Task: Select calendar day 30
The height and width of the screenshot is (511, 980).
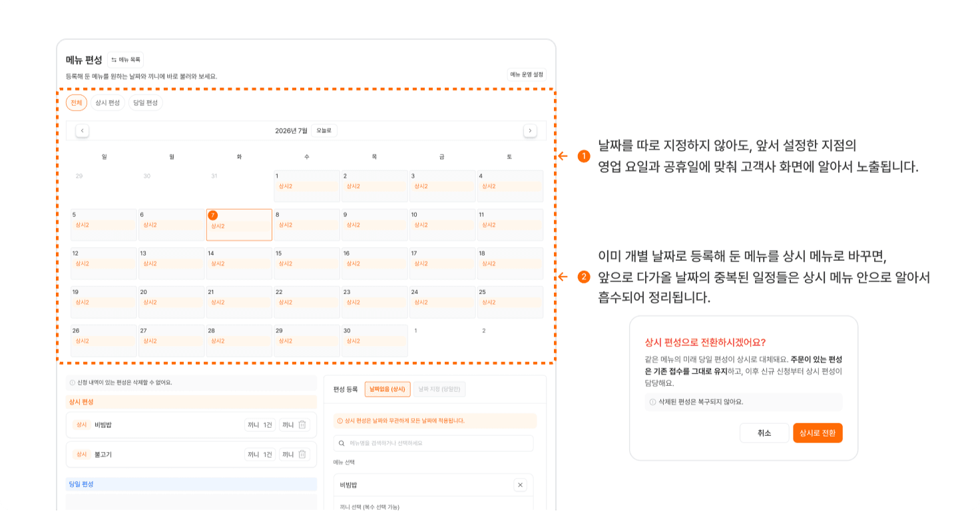Action: point(375,341)
